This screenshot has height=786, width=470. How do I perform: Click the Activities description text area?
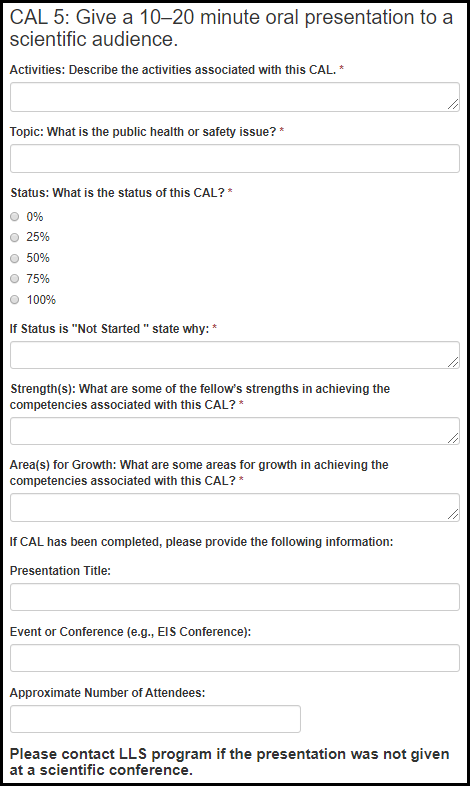(234, 97)
